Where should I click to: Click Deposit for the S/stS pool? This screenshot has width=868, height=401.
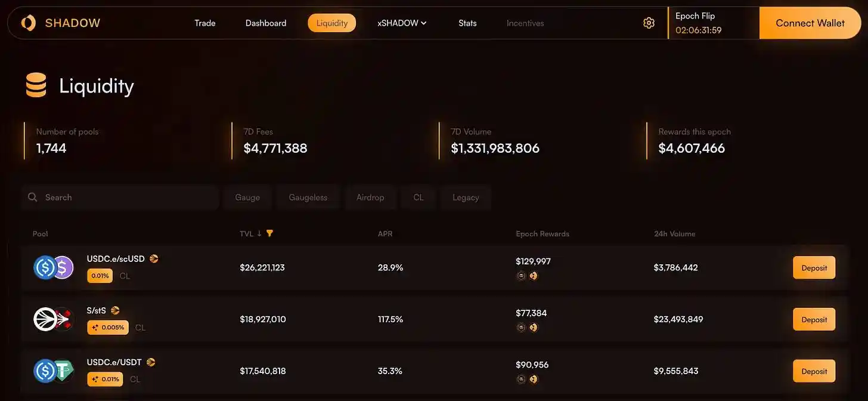814,320
